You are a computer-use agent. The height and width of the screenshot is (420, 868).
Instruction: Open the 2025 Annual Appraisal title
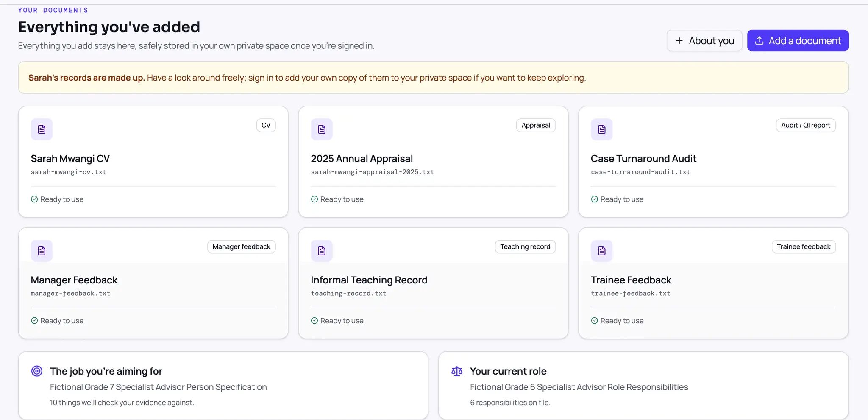(x=362, y=159)
